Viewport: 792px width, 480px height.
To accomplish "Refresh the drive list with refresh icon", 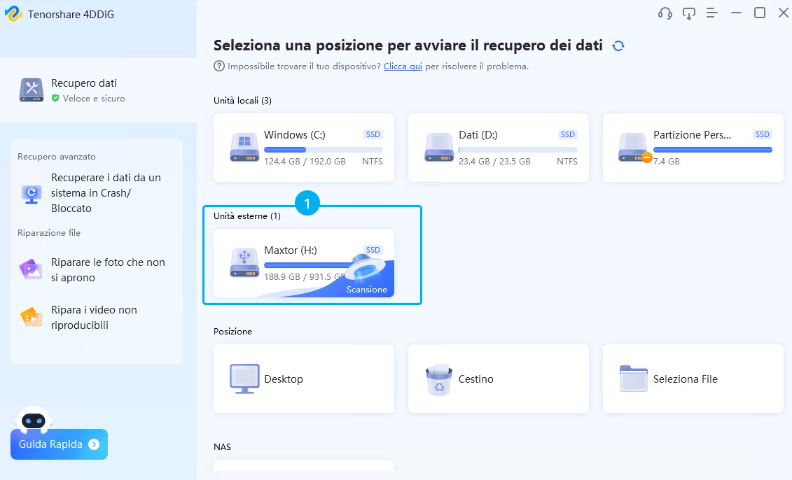I will coord(618,46).
